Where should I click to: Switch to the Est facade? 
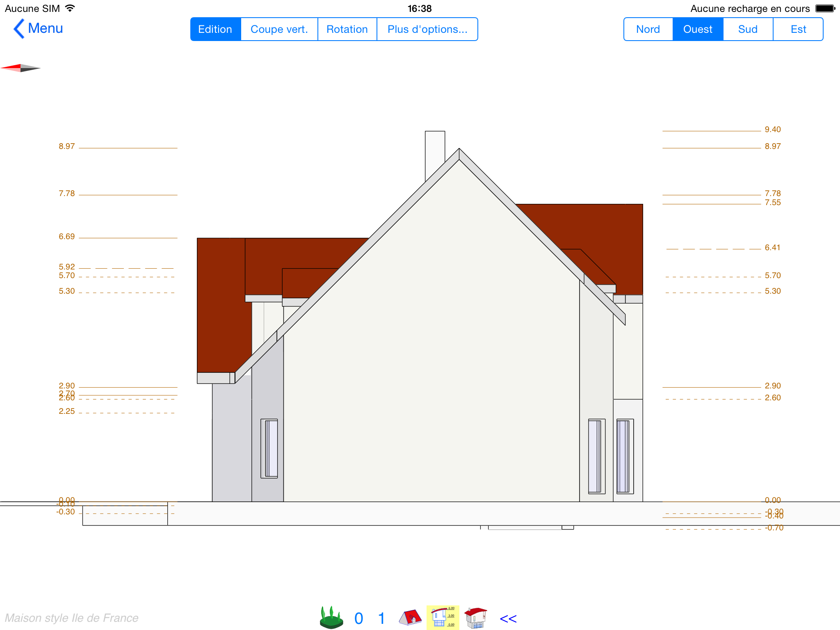[798, 29]
